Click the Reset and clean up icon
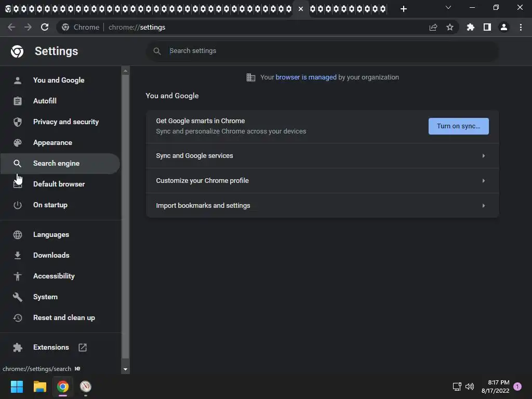The image size is (532, 399). [18, 318]
